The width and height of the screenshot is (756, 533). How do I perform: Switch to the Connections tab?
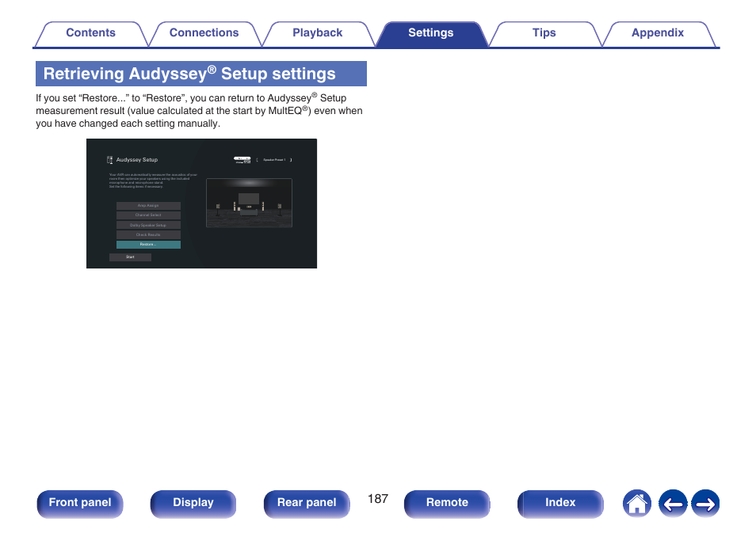pos(204,33)
